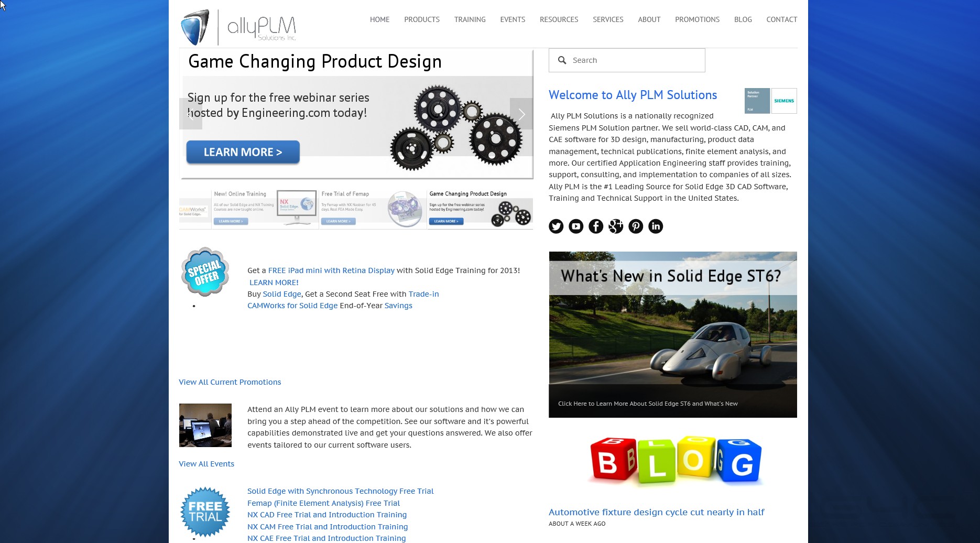
Task: Click the allyPLM logo
Action: (238, 27)
